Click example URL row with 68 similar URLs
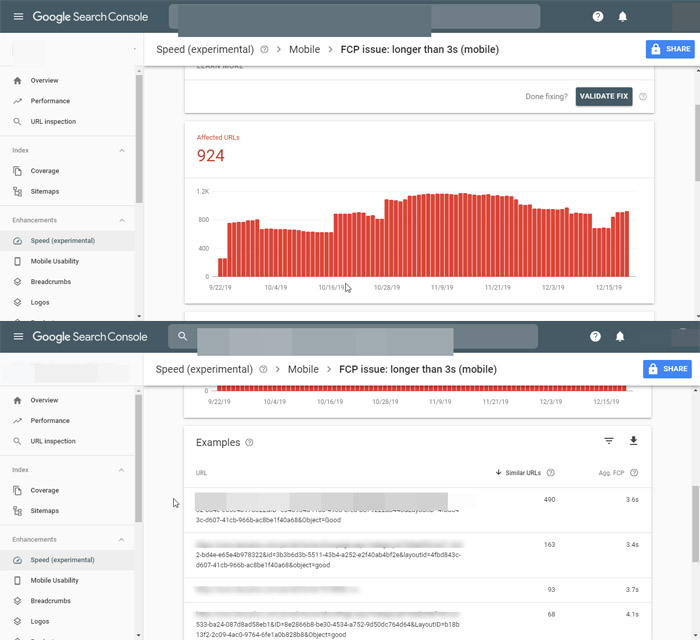Screen dimensions: 700x640 (x=417, y=621)
